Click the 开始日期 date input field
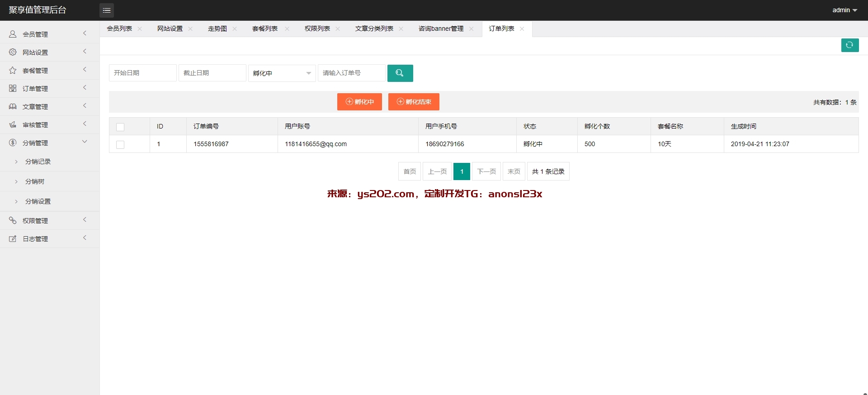The width and height of the screenshot is (868, 395). tap(142, 73)
